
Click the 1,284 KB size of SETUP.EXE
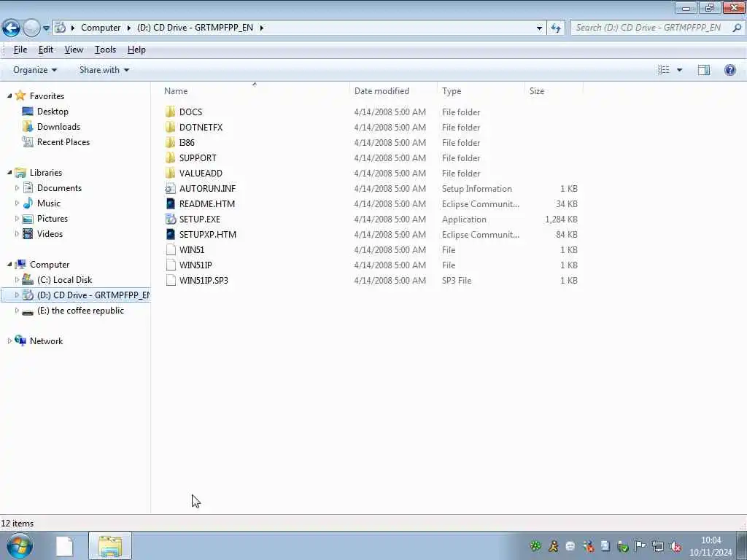pyautogui.click(x=561, y=219)
